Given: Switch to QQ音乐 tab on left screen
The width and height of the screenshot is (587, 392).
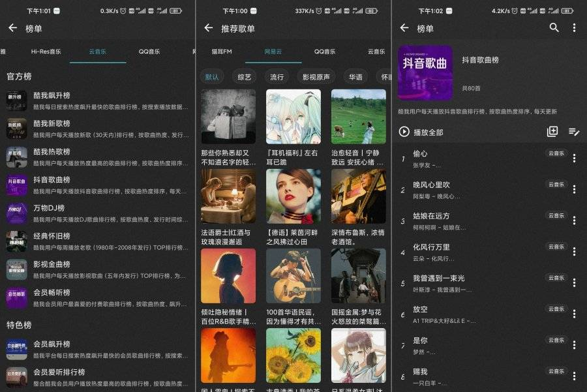Looking at the screenshot, I should pos(149,52).
